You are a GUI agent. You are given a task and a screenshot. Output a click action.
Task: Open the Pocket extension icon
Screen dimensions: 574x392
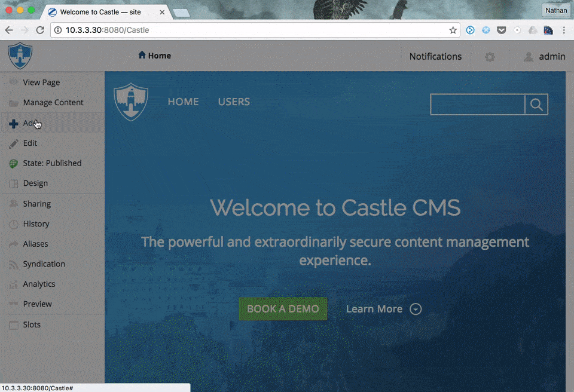[502, 30]
